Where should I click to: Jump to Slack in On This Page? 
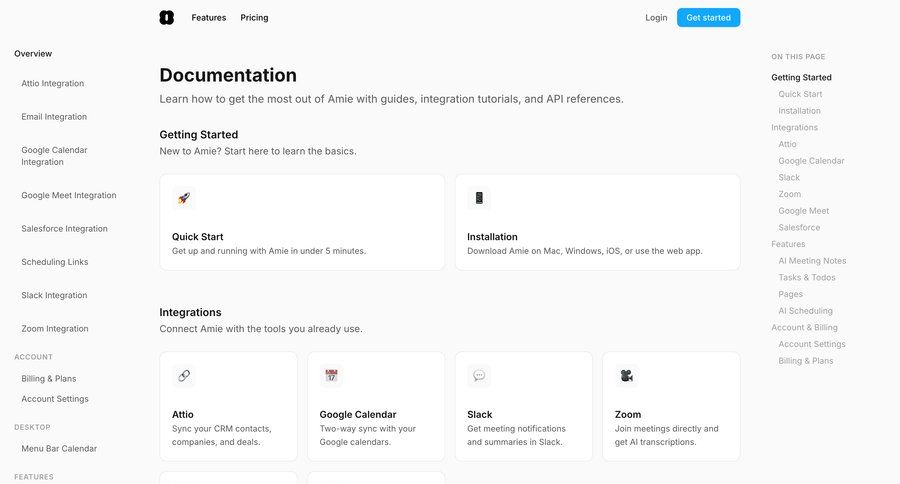(789, 177)
